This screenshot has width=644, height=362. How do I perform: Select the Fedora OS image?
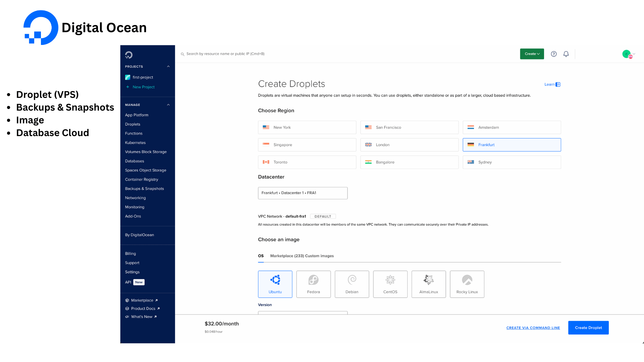point(313,284)
